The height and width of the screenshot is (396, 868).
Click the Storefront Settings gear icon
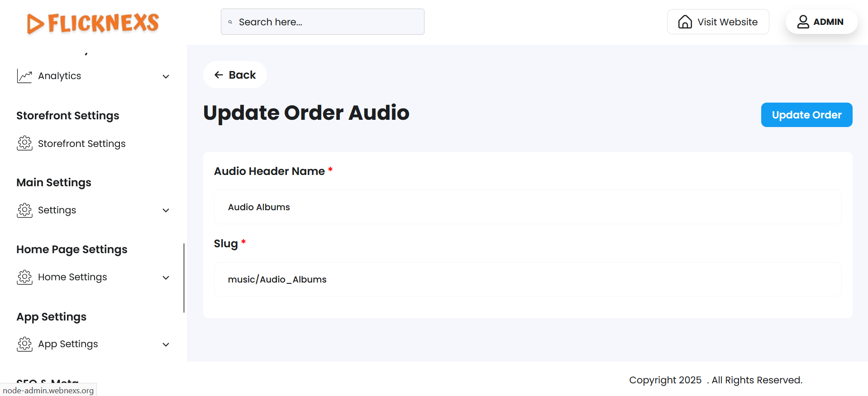click(x=24, y=143)
